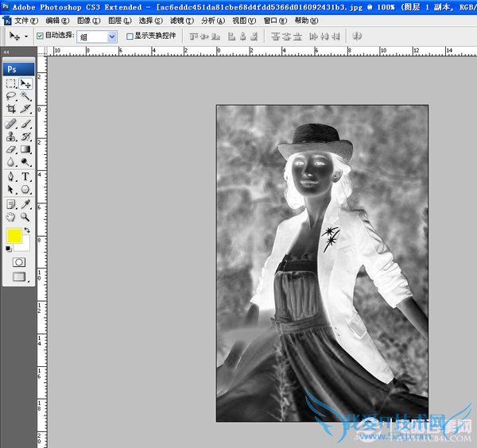
Task: Expand the Move tool preset picker arrow
Action: tap(25, 37)
